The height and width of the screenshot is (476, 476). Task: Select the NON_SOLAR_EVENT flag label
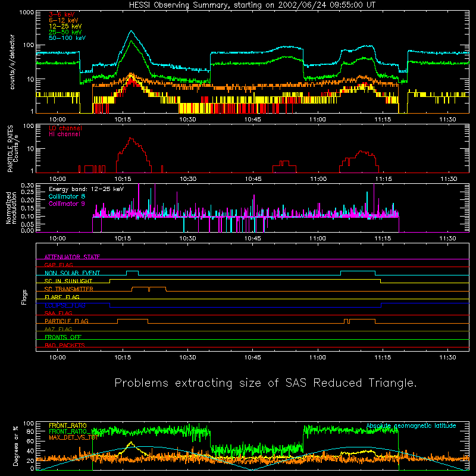click(72, 273)
